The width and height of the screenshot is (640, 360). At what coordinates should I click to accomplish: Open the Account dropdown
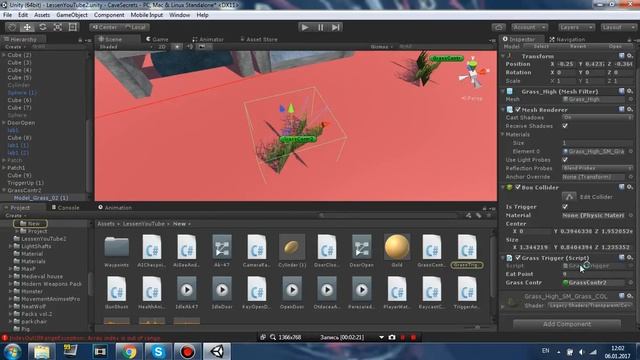529,27
